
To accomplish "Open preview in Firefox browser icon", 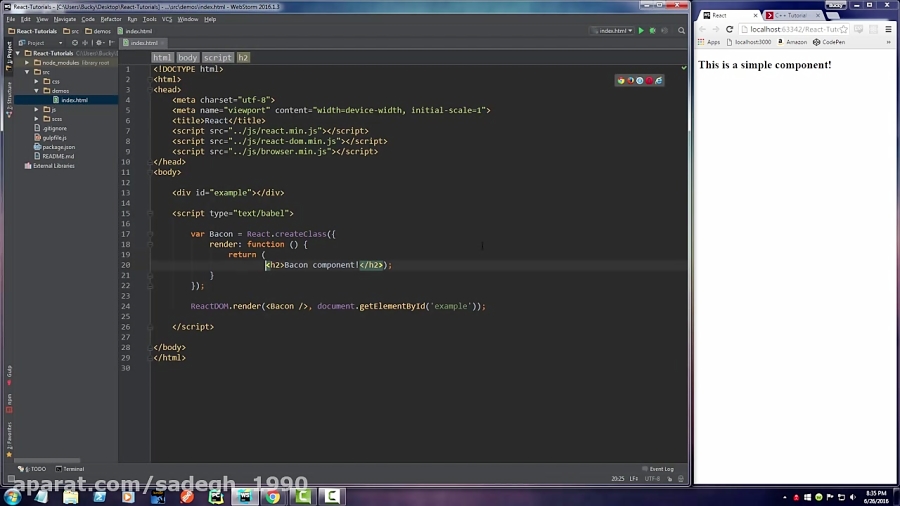I will [x=630, y=80].
